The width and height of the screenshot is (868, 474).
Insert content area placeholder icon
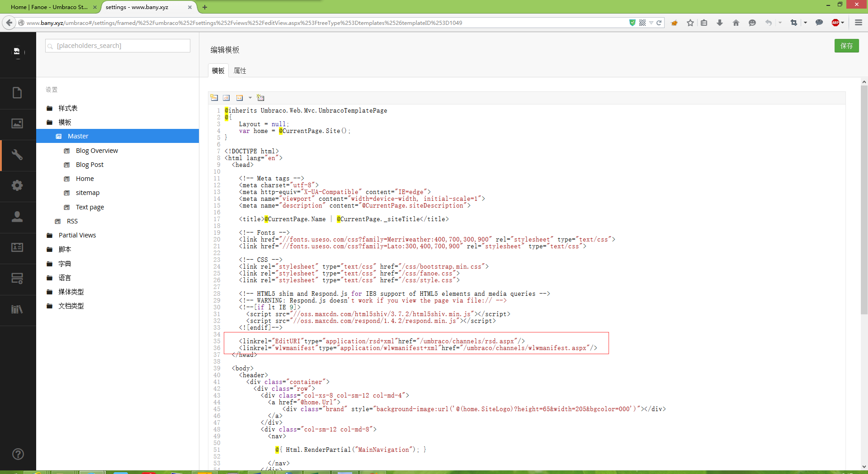pos(260,98)
